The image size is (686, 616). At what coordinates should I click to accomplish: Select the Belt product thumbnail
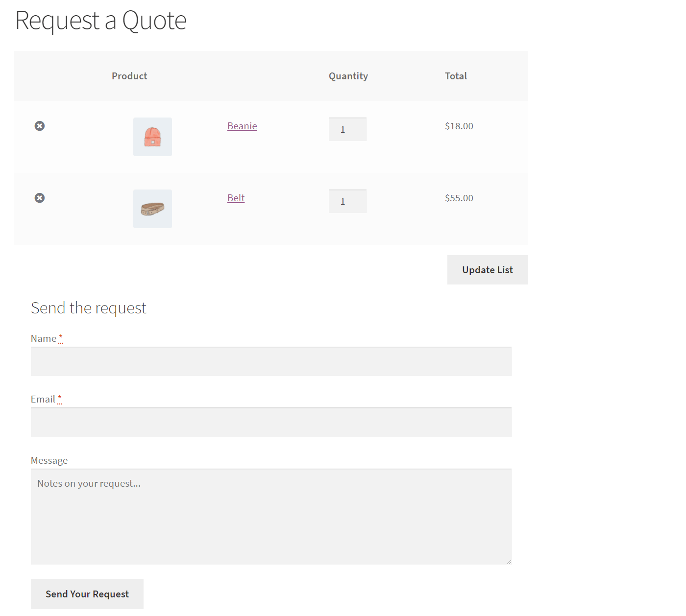(x=152, y=209)
